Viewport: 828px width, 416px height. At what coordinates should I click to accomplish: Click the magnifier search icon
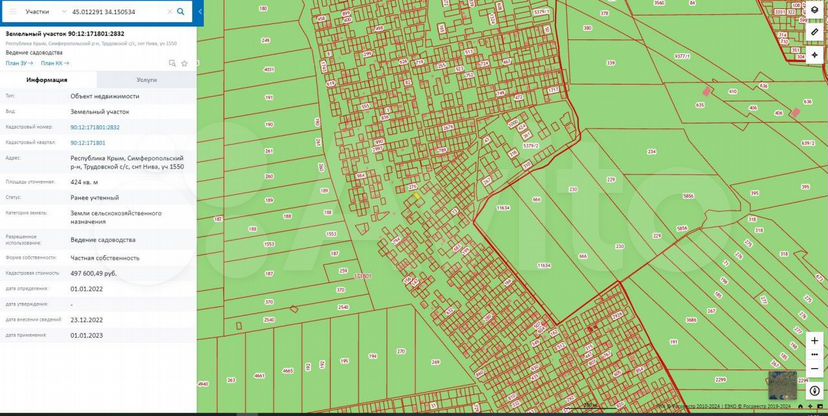(x=181, y=12)
